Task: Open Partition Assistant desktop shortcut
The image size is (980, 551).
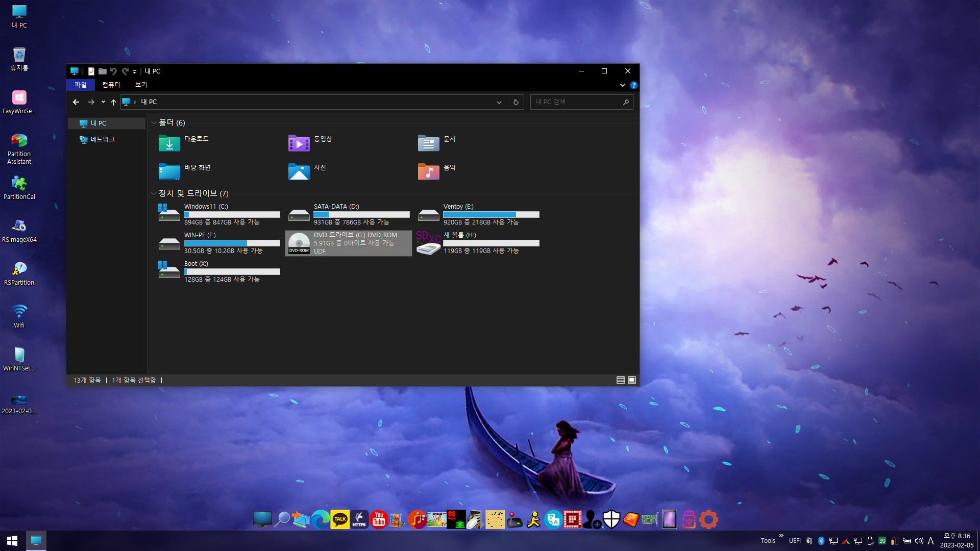Action: click(x=19, y=148)
